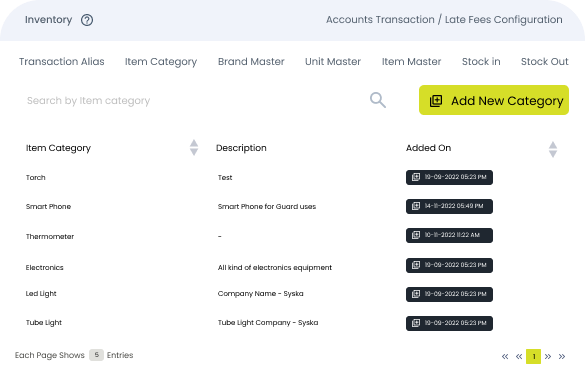This screenshot has height=385, width=585.
Task: Select the Led Light category cell
Action: click(41, 294)
